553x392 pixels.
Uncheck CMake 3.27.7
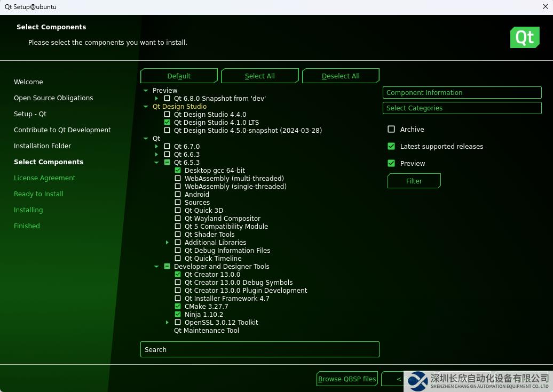pos(178,306)
